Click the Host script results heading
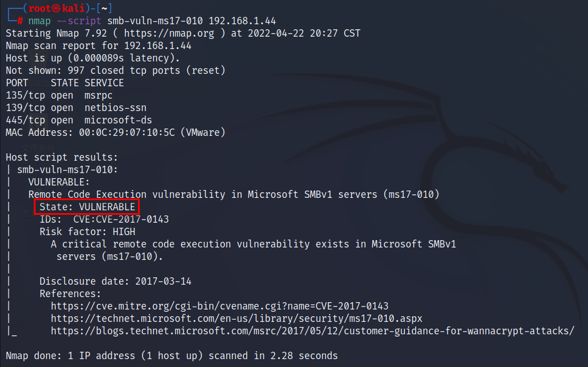The image size is (588, 367). [x=62, y=157]
